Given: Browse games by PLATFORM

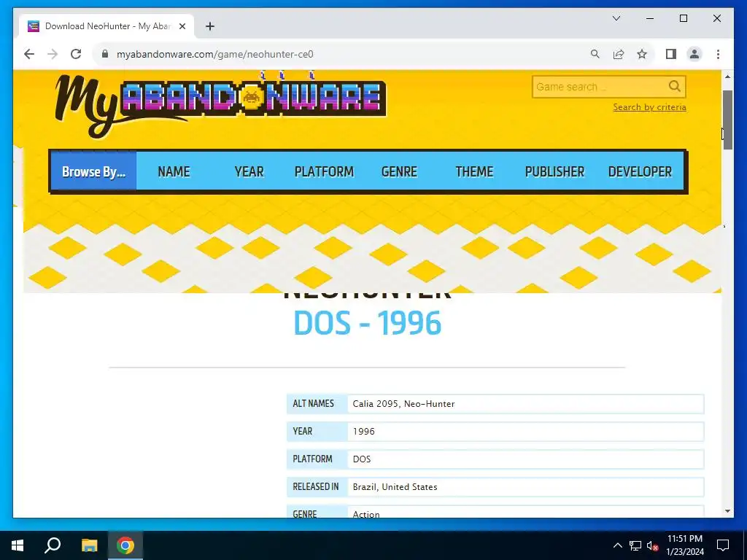Looking at the screenshot, I should tap(324, 171).
